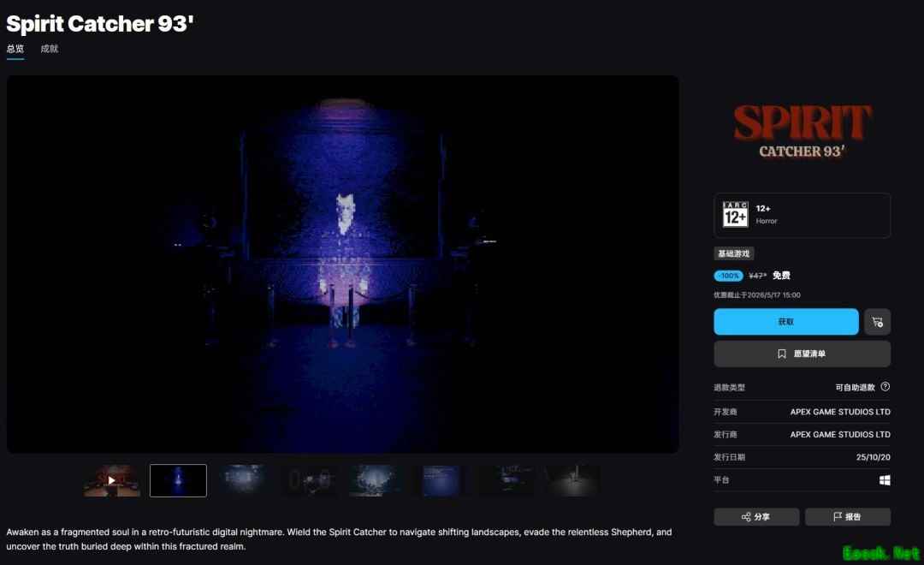Click the 分享 share button
This screenshot has width=924, height=565.
tap(756, 517)
